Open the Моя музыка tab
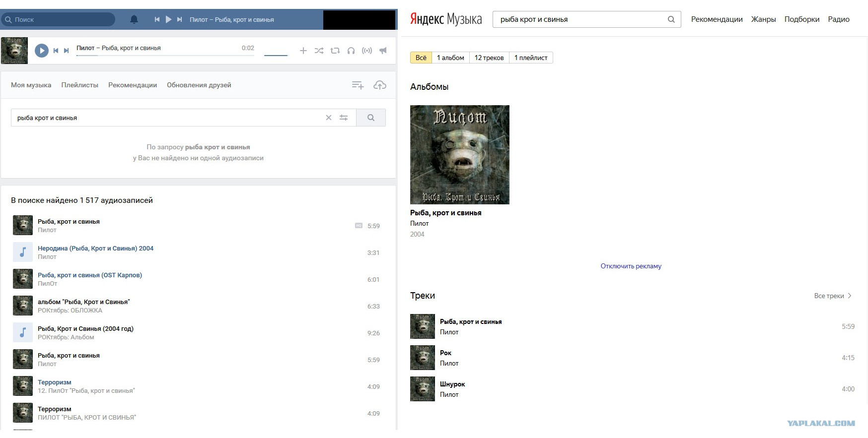 click(31, 85)
